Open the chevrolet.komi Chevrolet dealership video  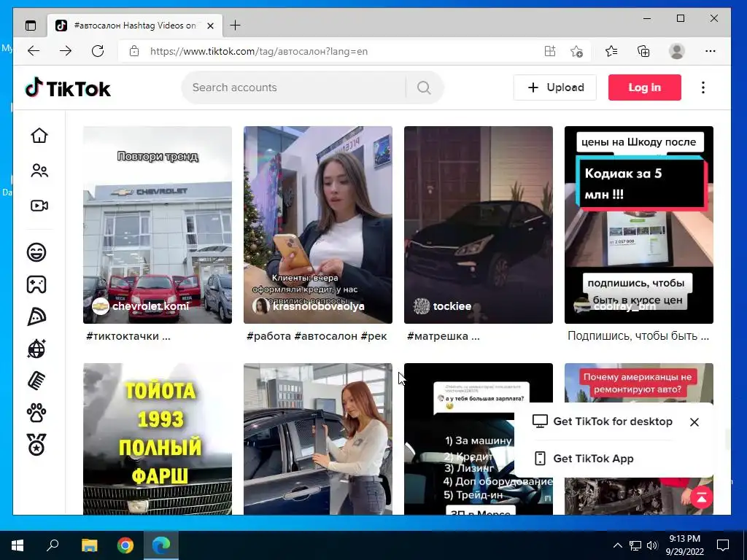[x=158, y=225]
